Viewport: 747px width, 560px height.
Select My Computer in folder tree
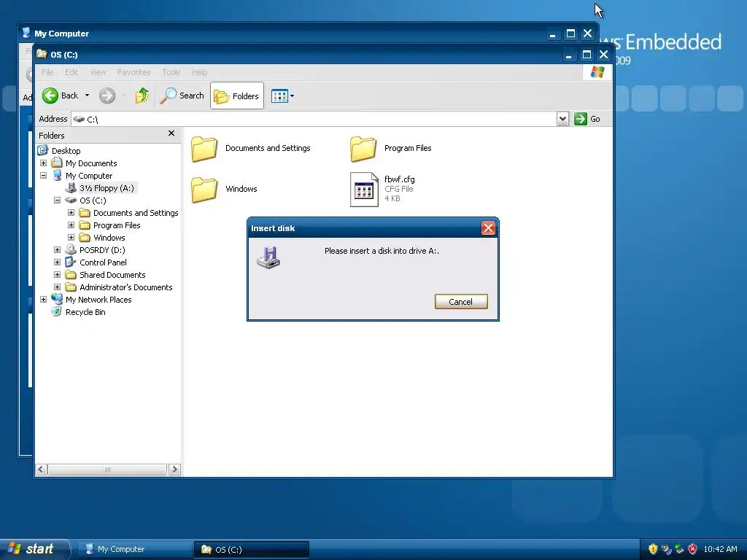click(89, 176)
